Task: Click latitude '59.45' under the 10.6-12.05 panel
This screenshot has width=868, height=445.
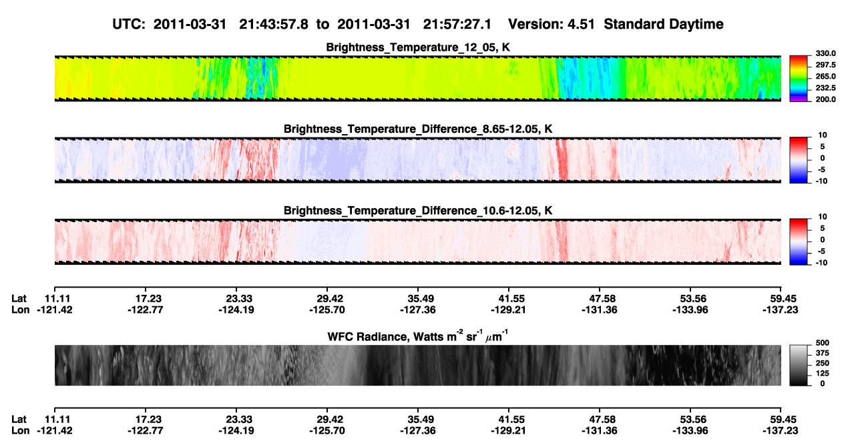Action: tap(783, 298)
